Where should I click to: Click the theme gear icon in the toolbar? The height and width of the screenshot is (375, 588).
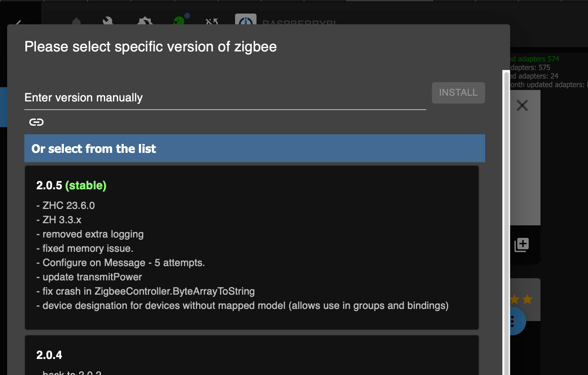tap(145, 21)
